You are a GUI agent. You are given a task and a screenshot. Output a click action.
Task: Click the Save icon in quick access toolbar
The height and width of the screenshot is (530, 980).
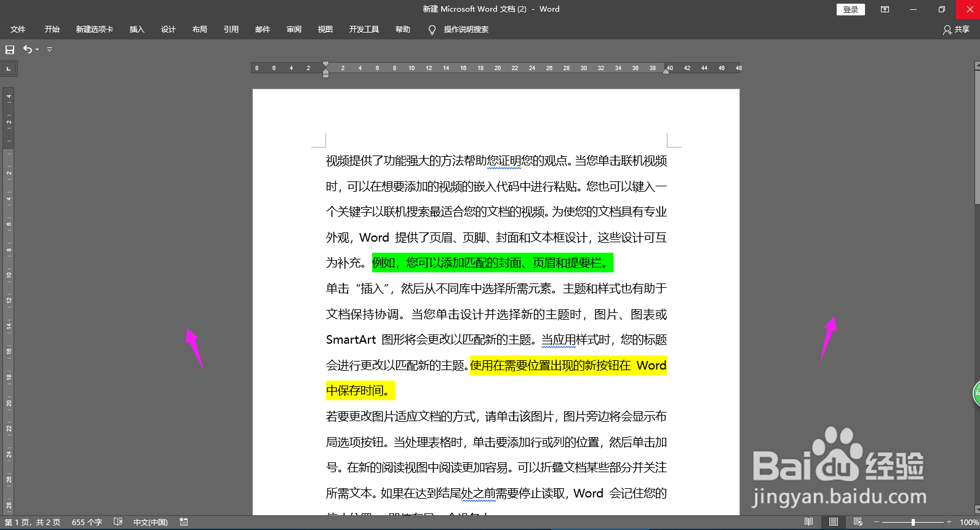[x=10, y=49]
